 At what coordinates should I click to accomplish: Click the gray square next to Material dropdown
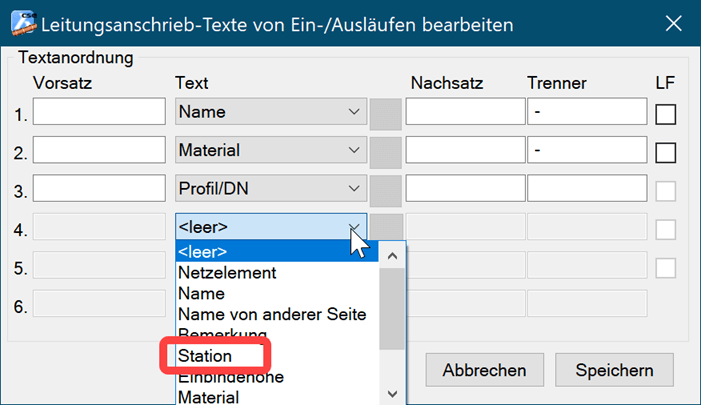[x=386, y=151]
